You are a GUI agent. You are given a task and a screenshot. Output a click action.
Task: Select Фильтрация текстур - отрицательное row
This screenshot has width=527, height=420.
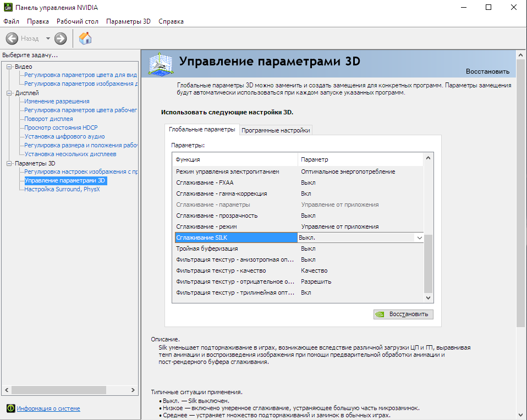[x=298, y=281]
